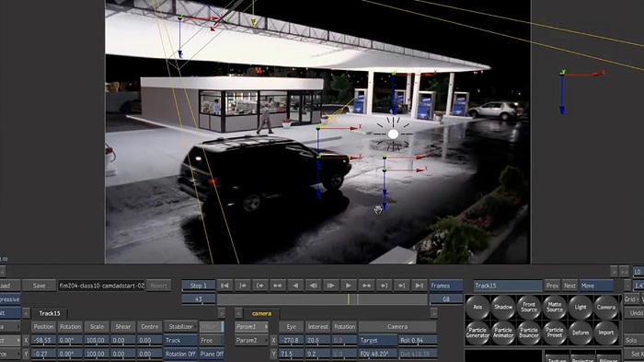644x362 pixels.
Task: Add an Axis node from the node bin
Action: 477,308
